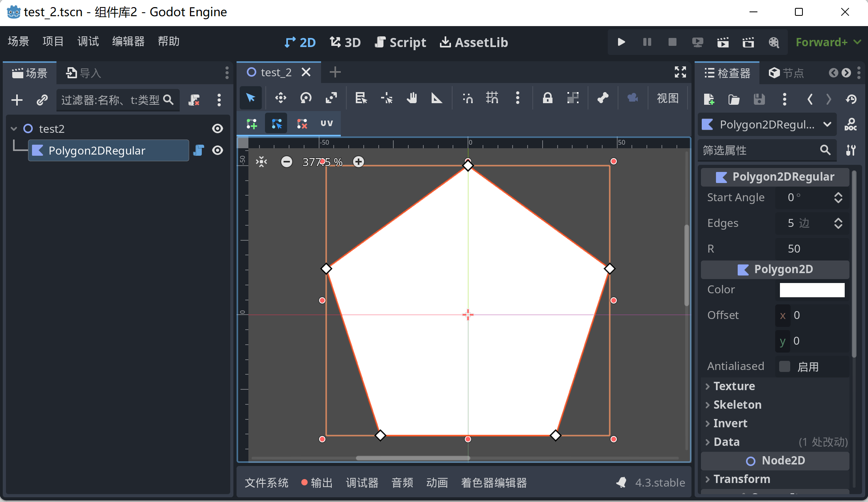Image resolution: width=868 pixels, height=502 pixels.
Task: Reset zoom via 377.5 % label
Action: click(x=322, y=162)
